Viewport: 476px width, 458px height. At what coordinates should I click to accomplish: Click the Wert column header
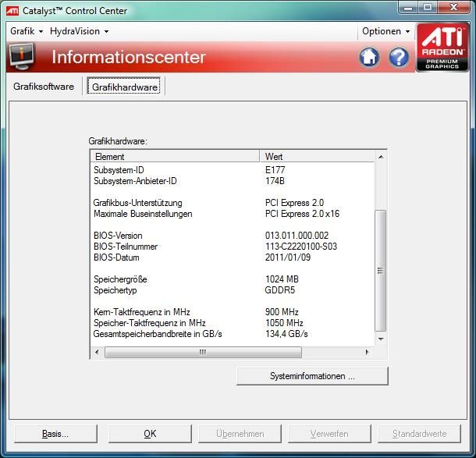click(x=317, y=157)
